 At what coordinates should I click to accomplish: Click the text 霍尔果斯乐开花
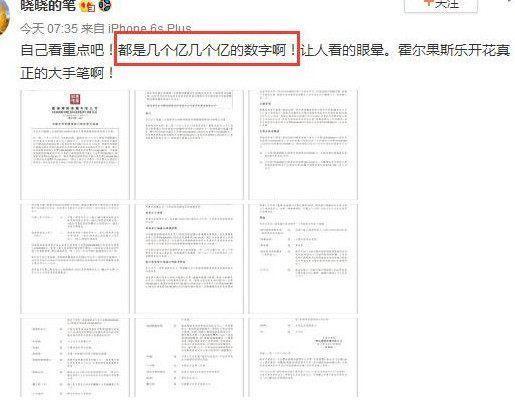click(x=446, y=50)
